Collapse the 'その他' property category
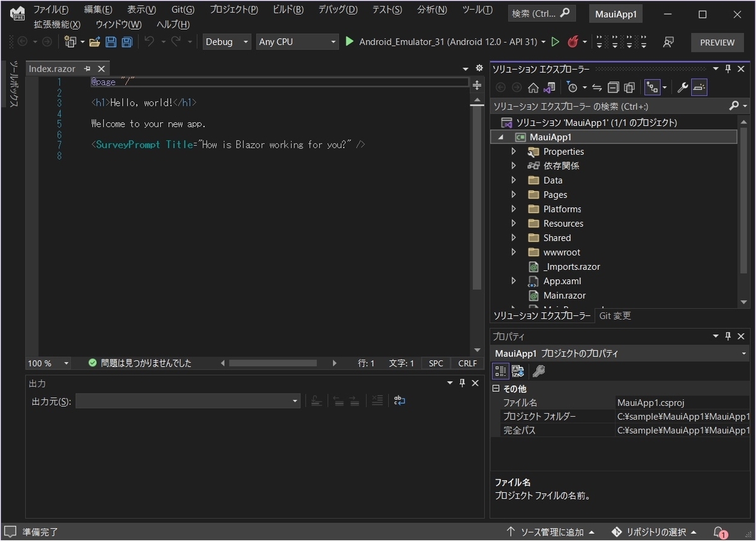 (496, 389)
